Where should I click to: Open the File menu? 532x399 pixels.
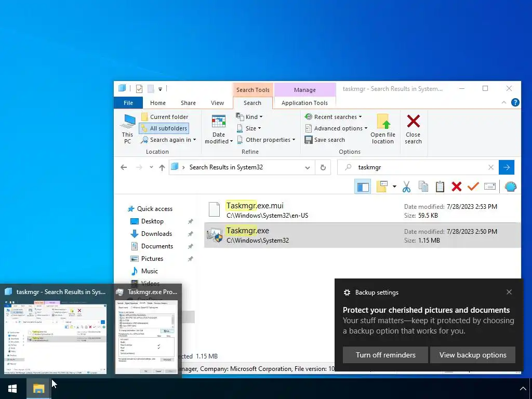[x=128, y=103]
